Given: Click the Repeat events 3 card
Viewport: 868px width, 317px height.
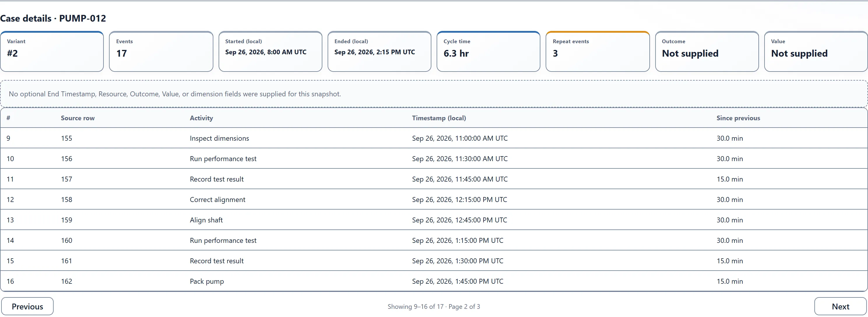Looking at the screenshot, I should (598, 51).
